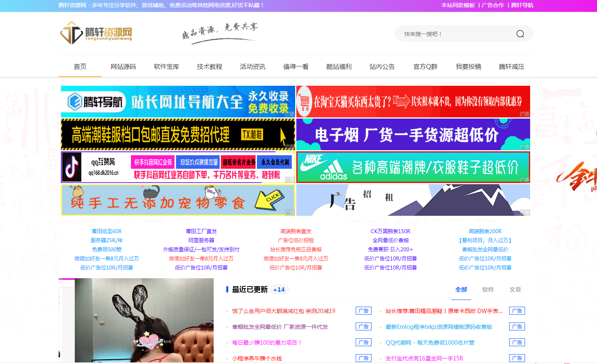Click the 高端潮鞋 black yellow banner

178,134
